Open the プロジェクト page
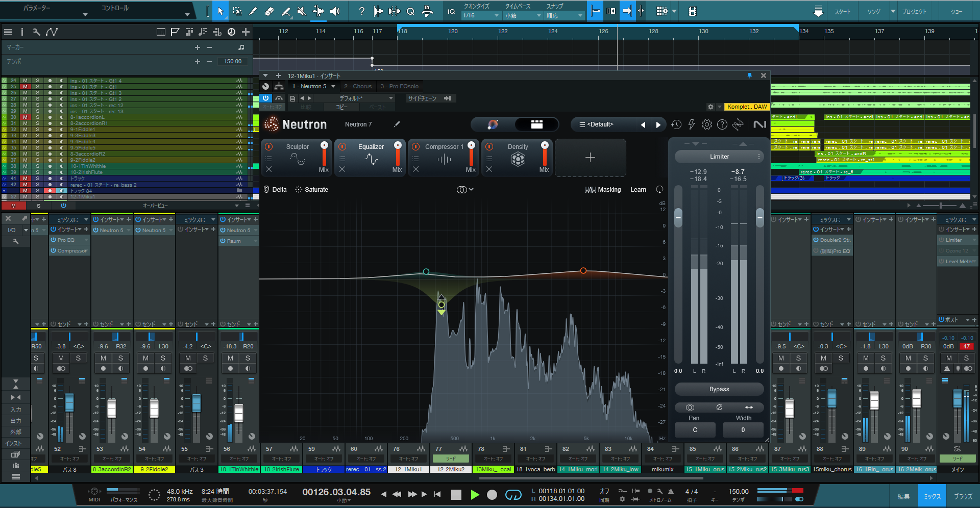This screenshot has width=980, height=508. point(914,11)
